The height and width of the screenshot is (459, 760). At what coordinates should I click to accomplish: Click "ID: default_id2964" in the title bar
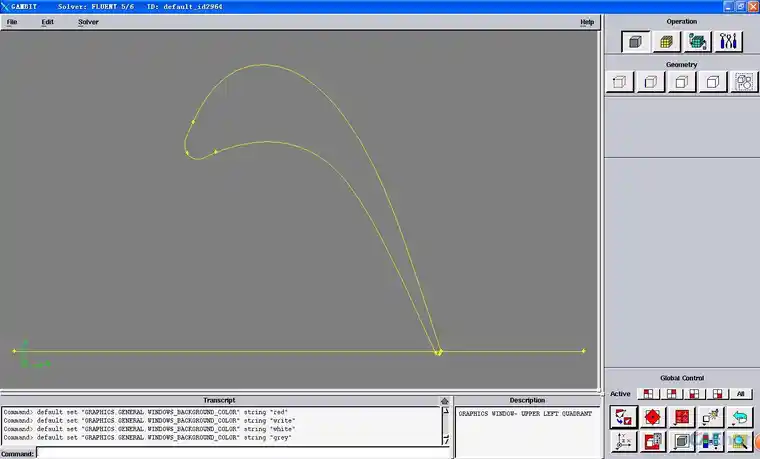pyautogui.click(x=185, y=7)
